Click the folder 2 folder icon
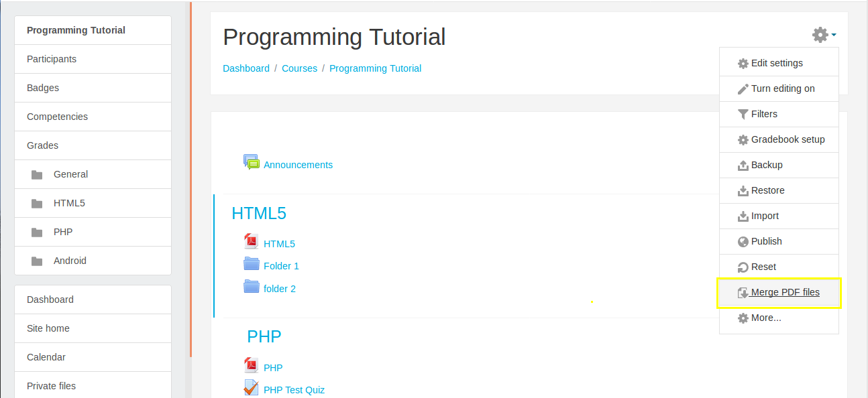 click(252, 286)
